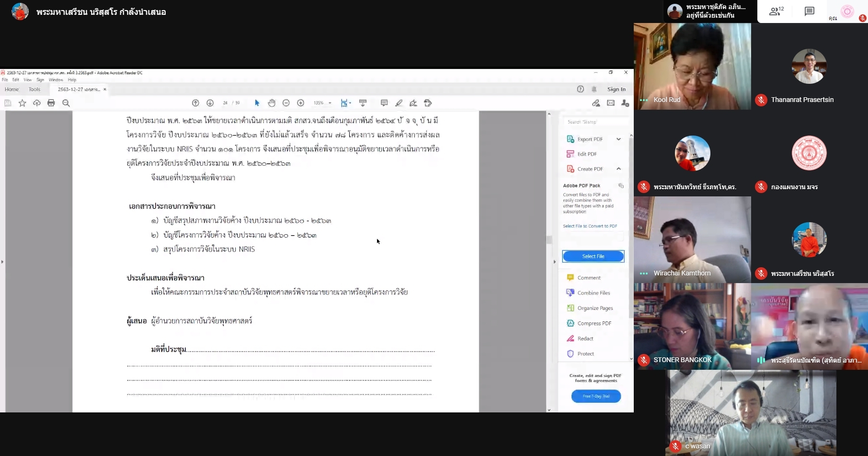Add a sticky note comment from the toolbar

point(384,103)
